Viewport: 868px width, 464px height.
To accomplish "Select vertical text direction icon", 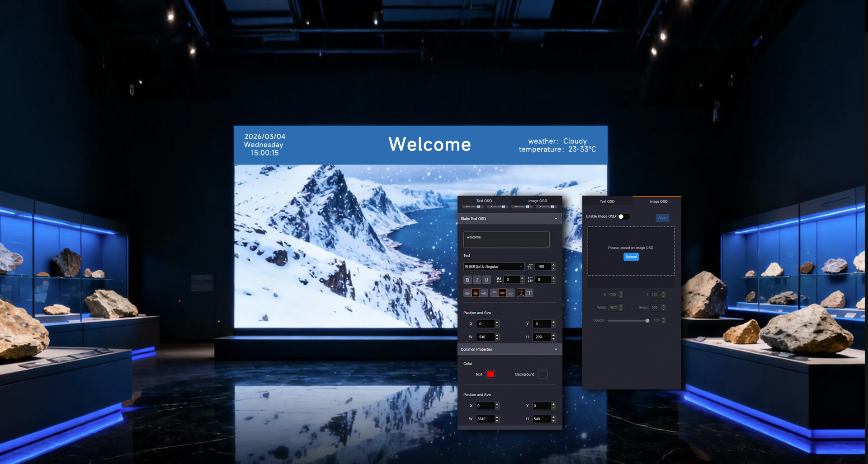I will point(529,293).
